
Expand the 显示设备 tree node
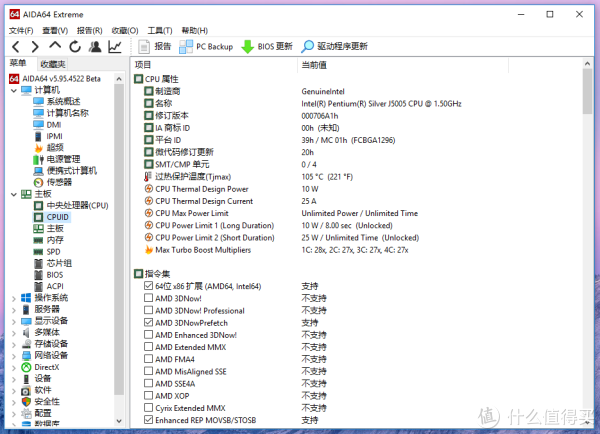(14, 321)
